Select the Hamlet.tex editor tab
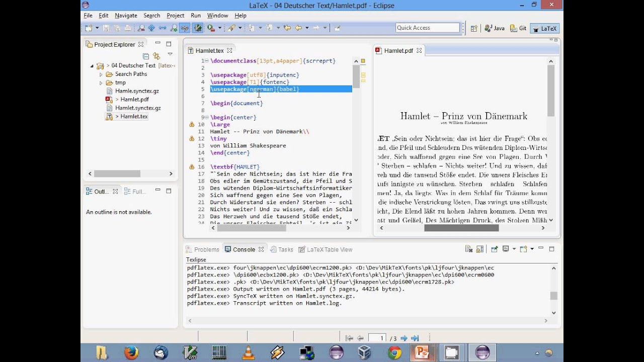The height and width of the screenshot is (362, 644). (209, 51)
